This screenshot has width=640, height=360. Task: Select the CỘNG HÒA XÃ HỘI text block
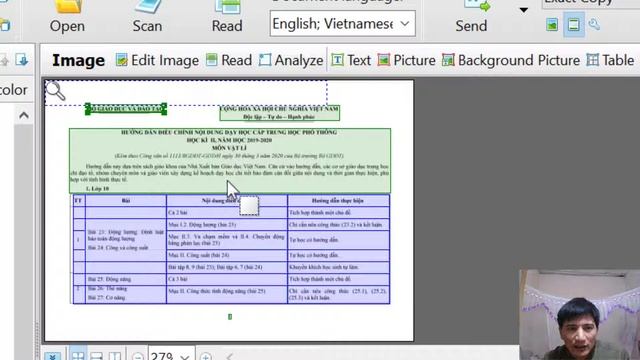click(x=280, y=113)
